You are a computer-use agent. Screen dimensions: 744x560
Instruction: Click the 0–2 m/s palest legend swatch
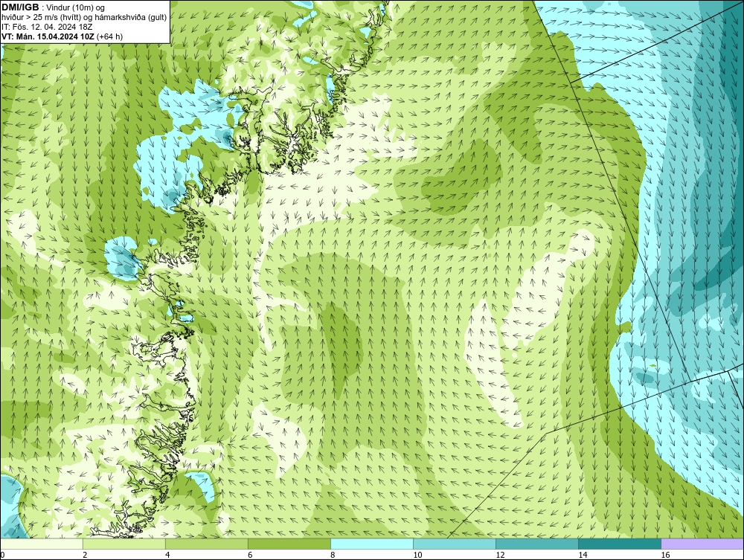pyautogui.click(x=42, y=544)
